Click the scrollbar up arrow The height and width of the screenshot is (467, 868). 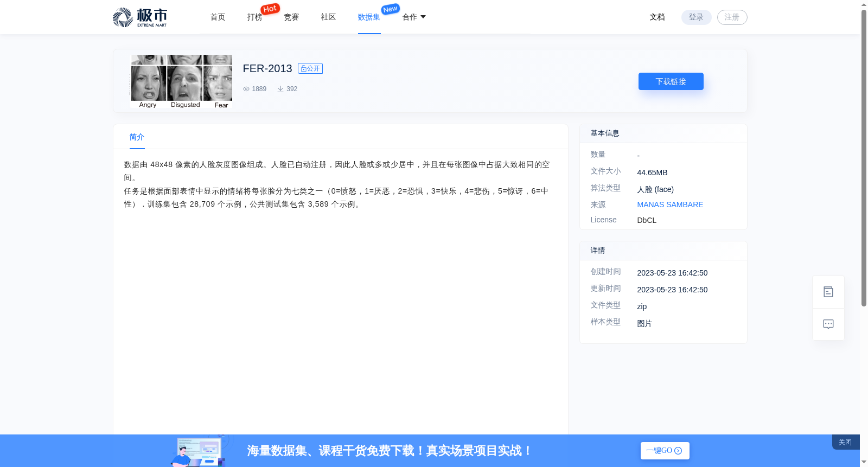pos(864,4)
